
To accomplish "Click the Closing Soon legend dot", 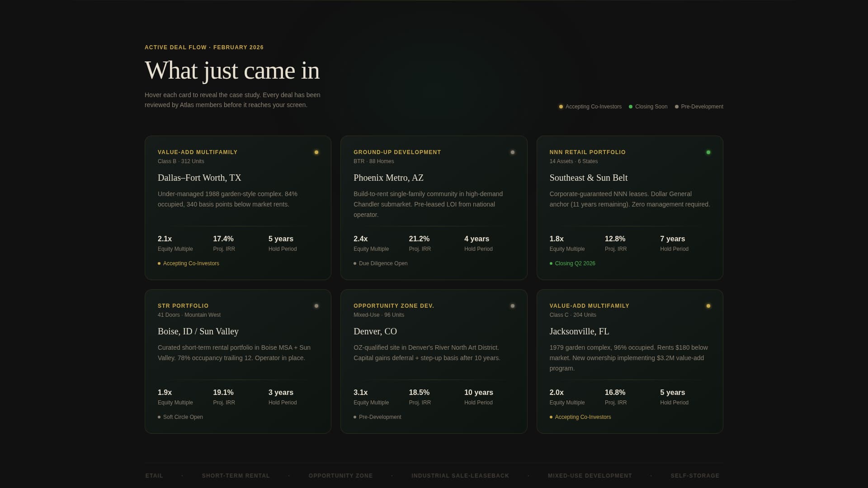I will (x=630, y=107).
